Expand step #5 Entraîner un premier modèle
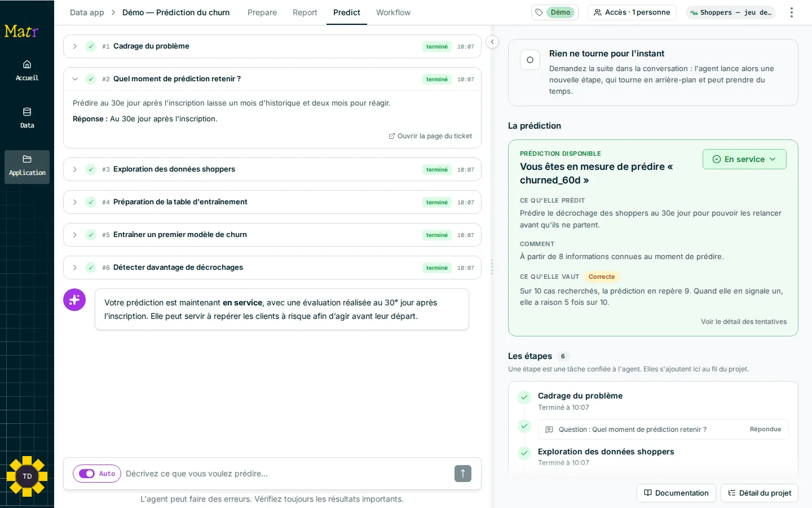Screen dimensions: 812x508 (x=75, y=235)
